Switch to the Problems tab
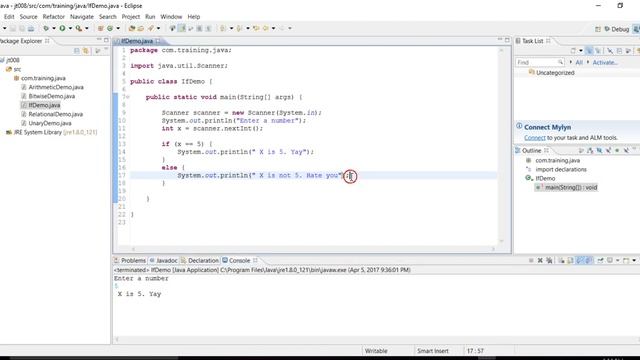640x360 pixels. (130, 260)
